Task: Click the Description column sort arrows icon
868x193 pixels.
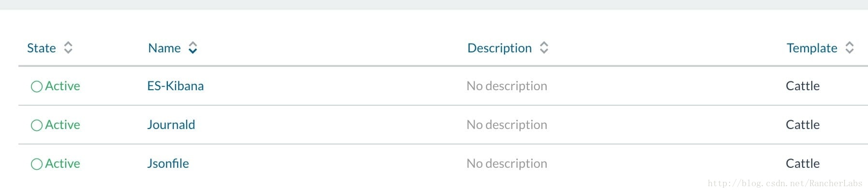Action: coord(544,48)
